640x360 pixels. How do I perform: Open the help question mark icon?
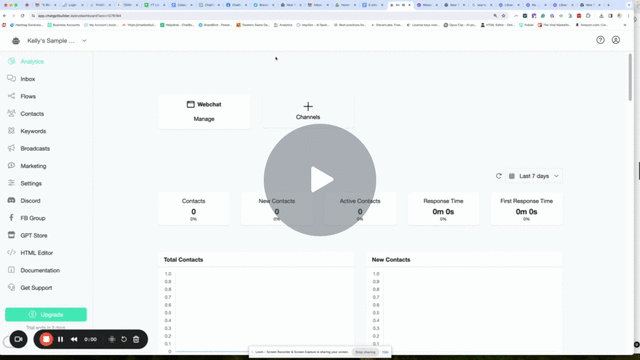click(x=600, y=40)
